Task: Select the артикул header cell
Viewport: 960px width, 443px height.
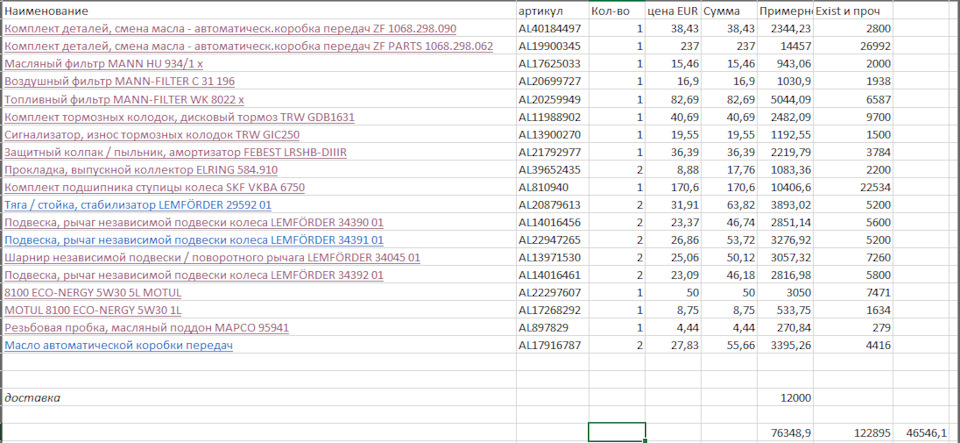Action: click(x=553, y=11)
